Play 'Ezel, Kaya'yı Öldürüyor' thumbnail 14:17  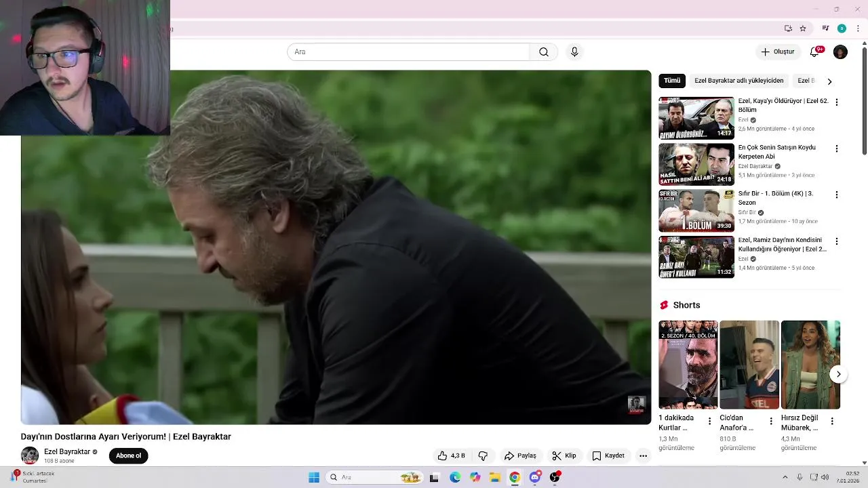[x=696, y=118]
